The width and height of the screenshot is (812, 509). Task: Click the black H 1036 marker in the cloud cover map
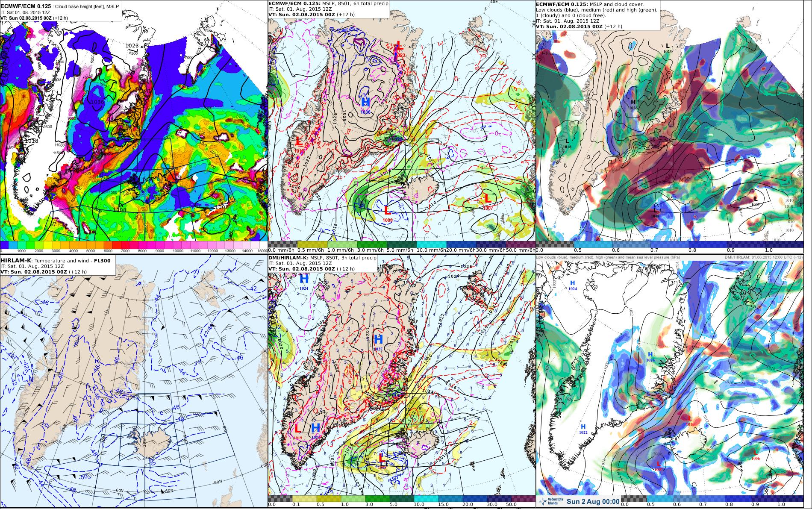click(x=633, y=104)
